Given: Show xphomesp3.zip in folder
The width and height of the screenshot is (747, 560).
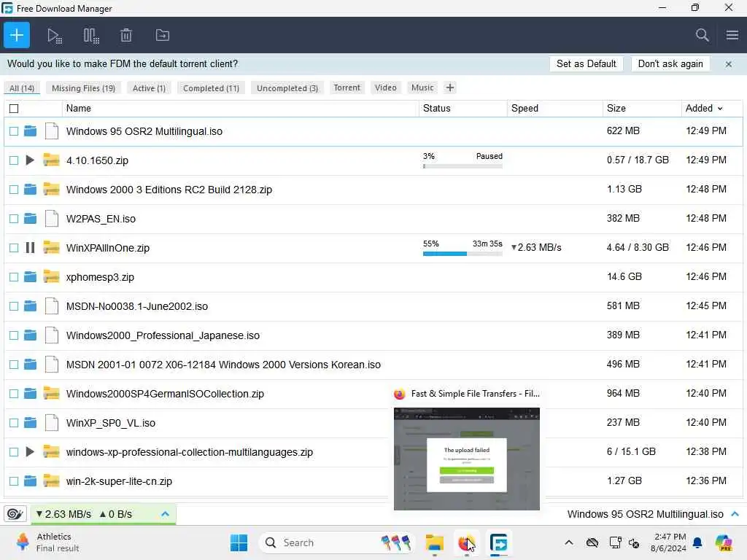Looking at the screenshot, I should coord(30,277).
